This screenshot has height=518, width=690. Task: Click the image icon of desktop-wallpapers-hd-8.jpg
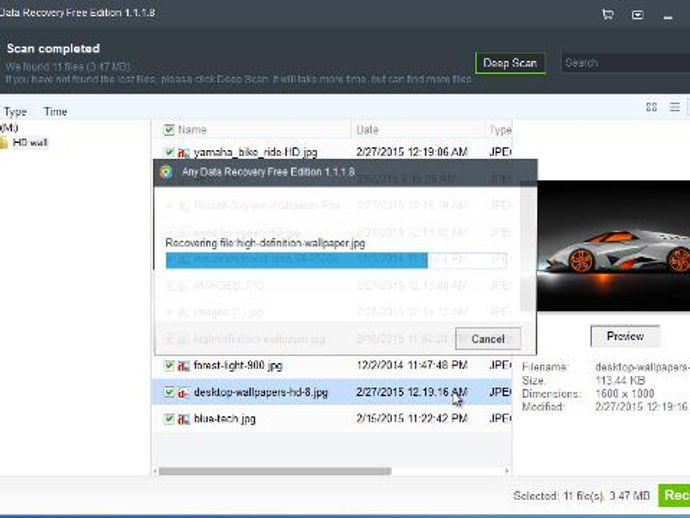tap(184, 393)
